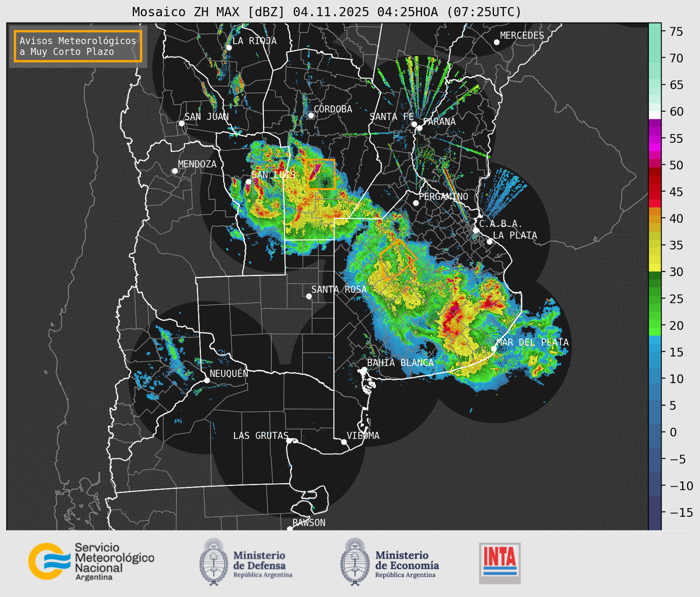The image size is (700, 597).
Task: Click the 75 tick label on the color scale
Action: 676,32
